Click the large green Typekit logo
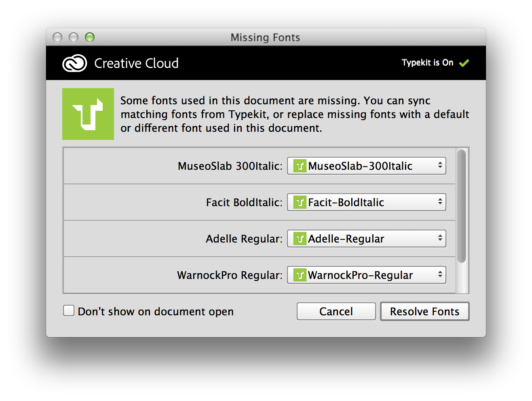532x401 pixels. point(88,114)
